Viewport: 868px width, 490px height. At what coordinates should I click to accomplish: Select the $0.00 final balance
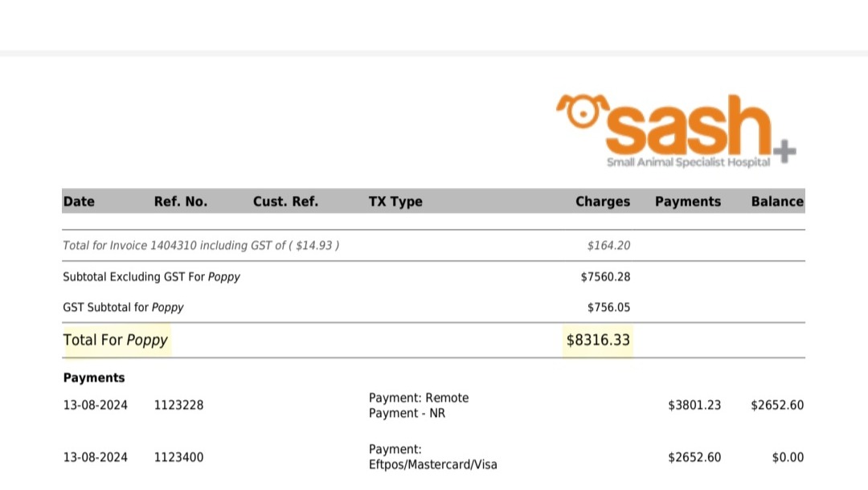click(x=788, y=457)
